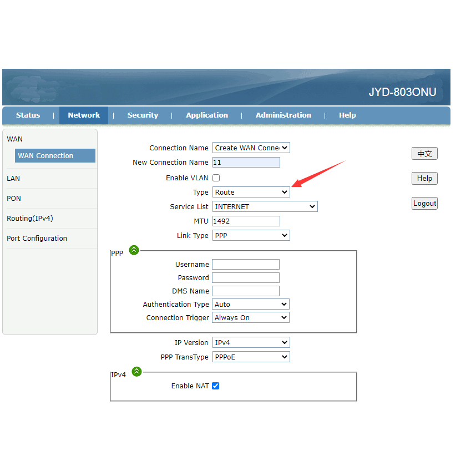Collapse the IPv4 section green icon
The image size is (476, 476).
coord(136,372)
